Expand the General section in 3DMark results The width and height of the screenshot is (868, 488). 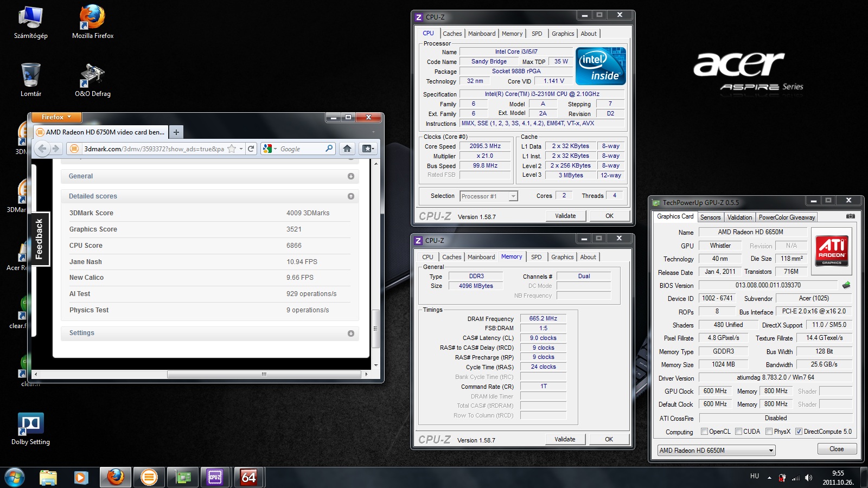coord(350,176)
